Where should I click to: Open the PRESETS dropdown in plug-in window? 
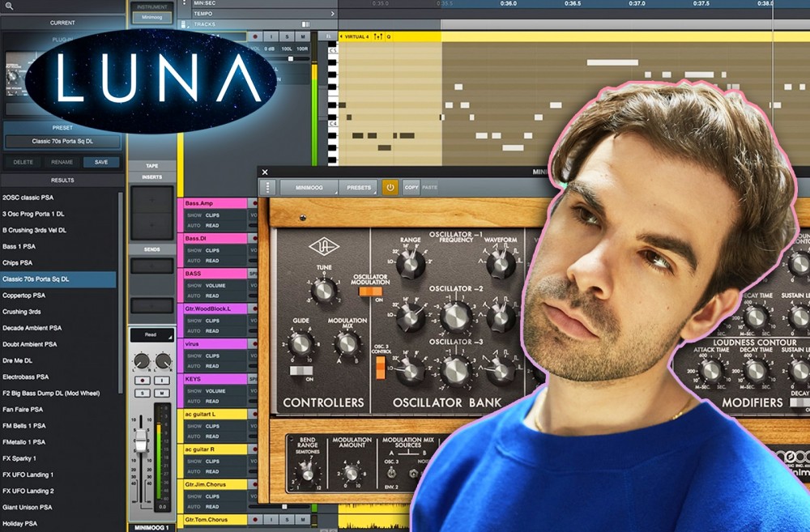click(x=359, y=188)
